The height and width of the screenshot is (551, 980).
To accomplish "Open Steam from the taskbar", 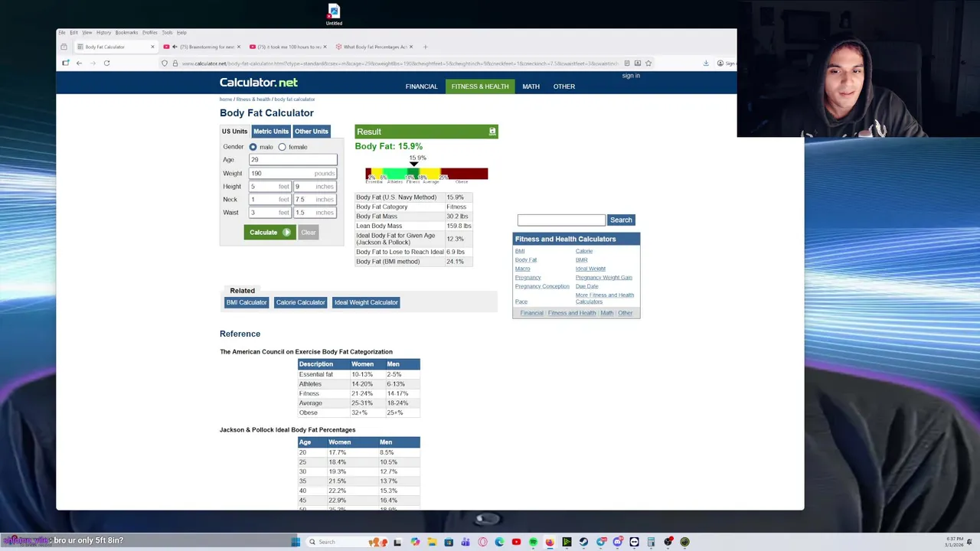I will point(583,542).
